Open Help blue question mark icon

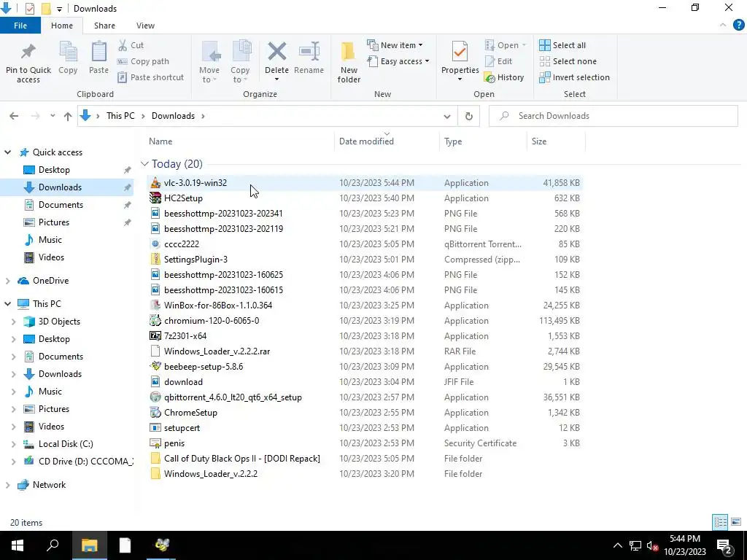click(738, 26)
